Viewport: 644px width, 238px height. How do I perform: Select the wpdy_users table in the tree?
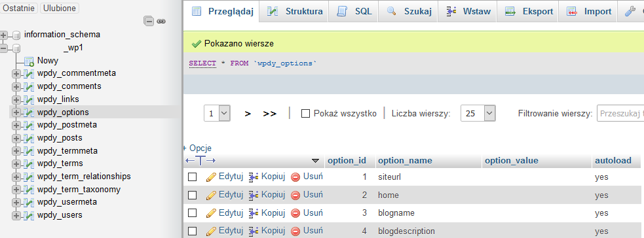pos(60,215)
